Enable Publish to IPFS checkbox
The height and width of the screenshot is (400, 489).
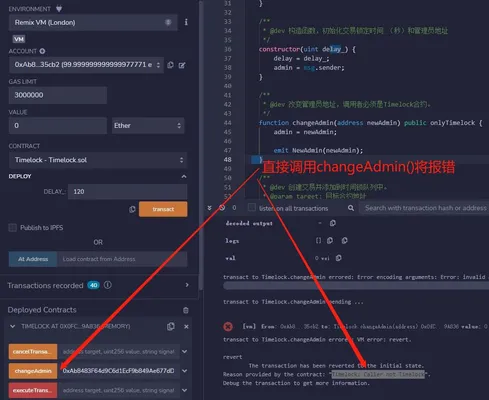(x=13, y=228)
